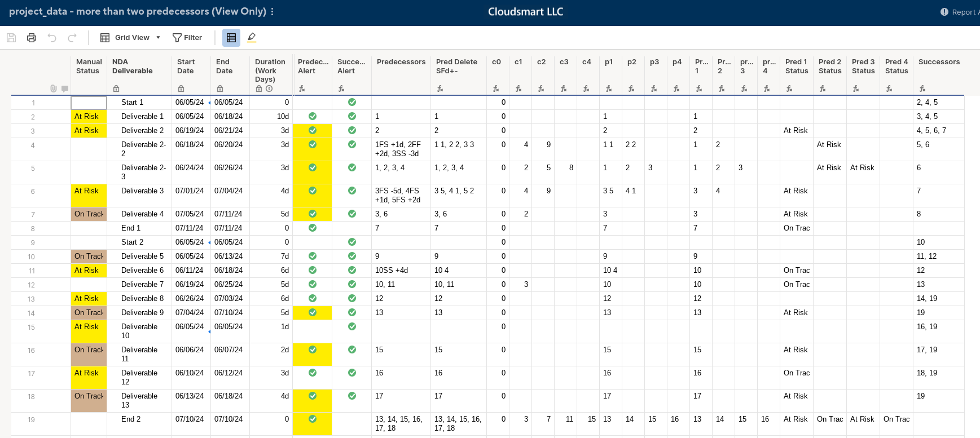This screenshot has width=980, height=438.
Task: Open the Filter menu
Action: point(187,38)
